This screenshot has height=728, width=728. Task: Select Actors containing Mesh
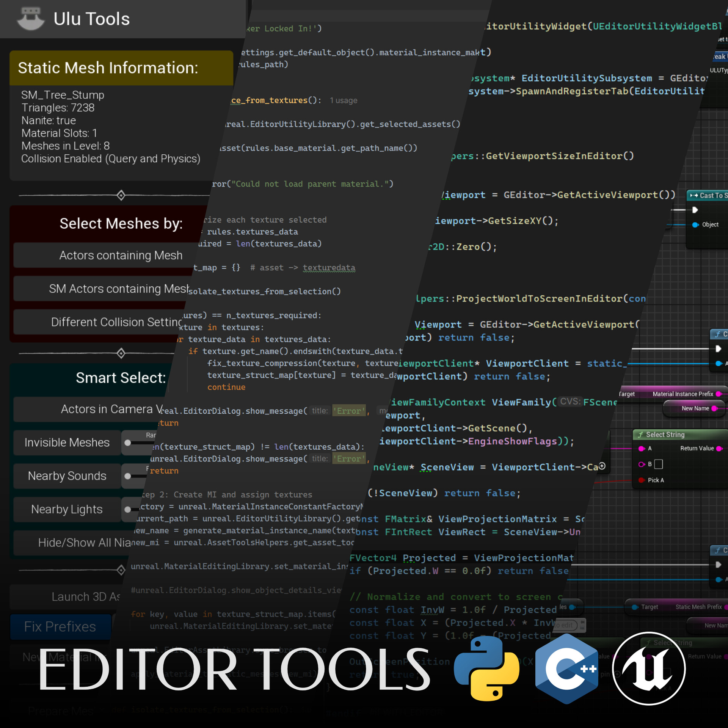(120, 255)
